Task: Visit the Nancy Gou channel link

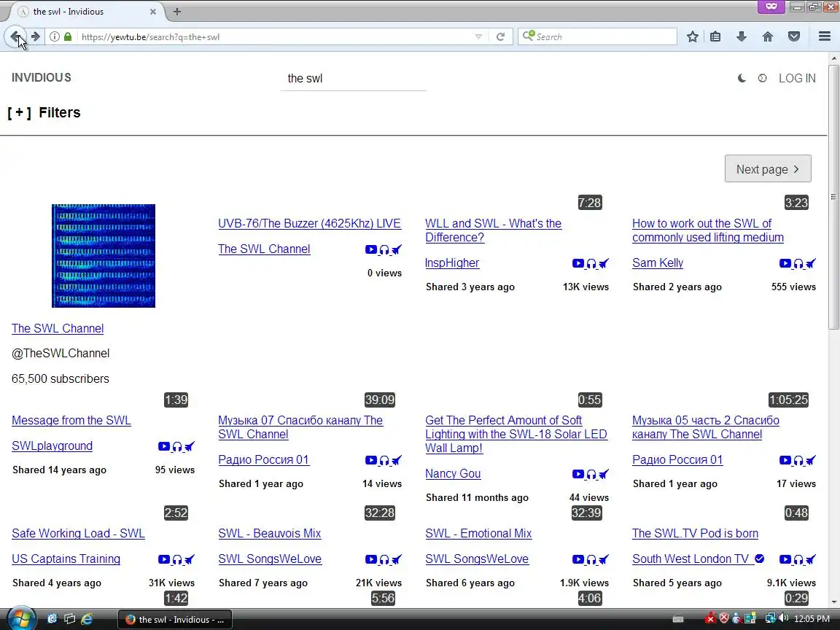Action: pyautogui.click(x=453, y=474)
